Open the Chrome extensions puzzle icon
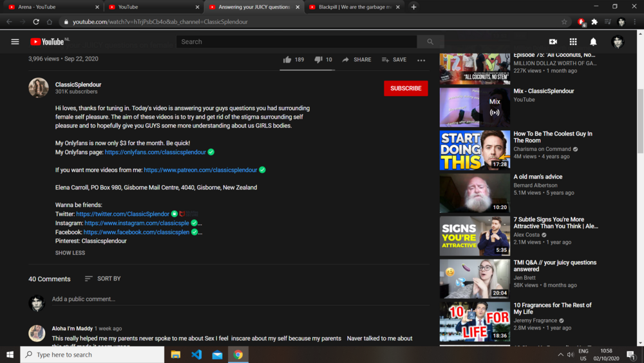 click(x=594, y=22)
